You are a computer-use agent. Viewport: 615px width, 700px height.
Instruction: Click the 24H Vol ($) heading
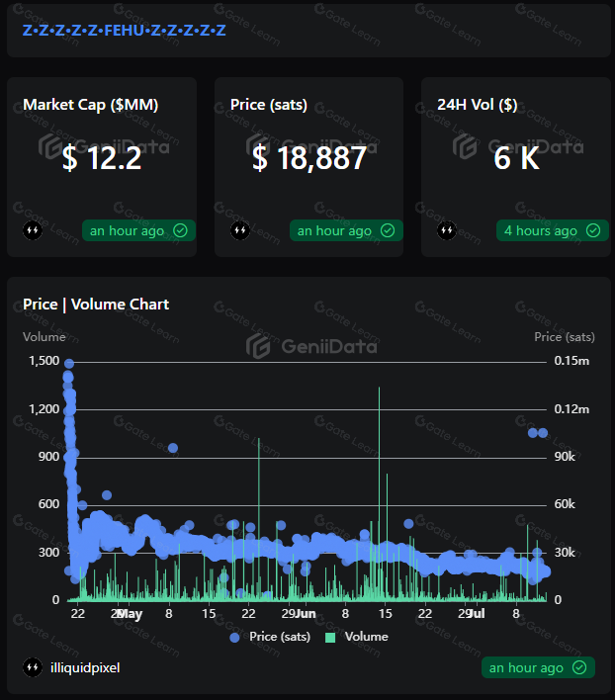(478, 105)
